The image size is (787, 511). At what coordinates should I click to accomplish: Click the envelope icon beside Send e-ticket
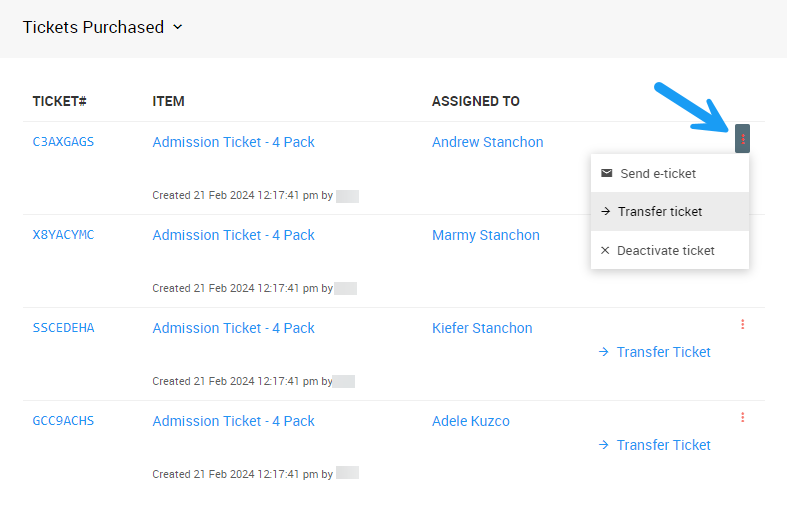pyautogui.click(x=606, y=173)
